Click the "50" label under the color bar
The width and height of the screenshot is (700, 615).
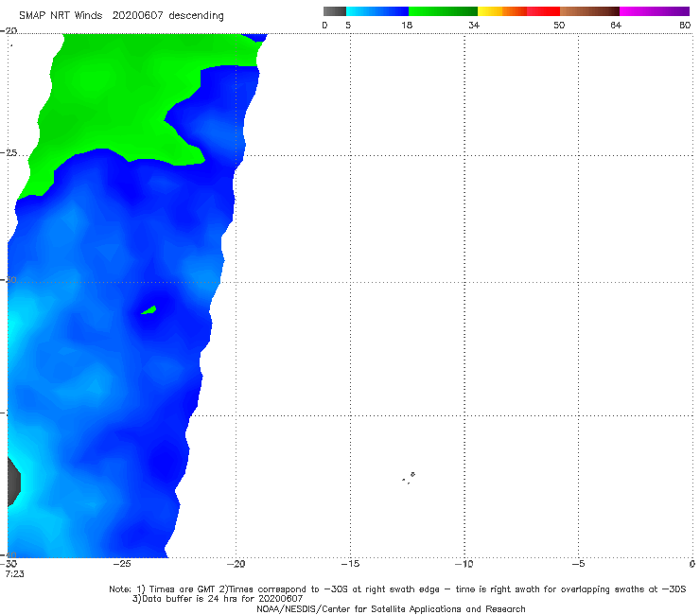[559, 25]
